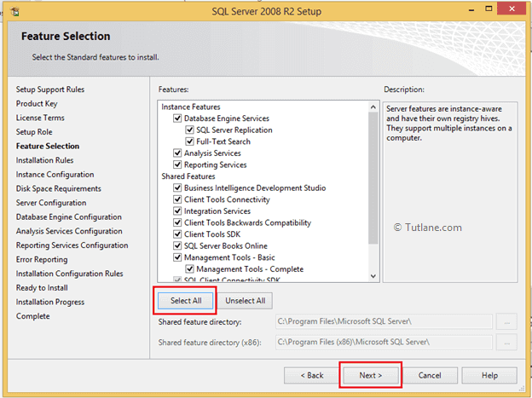
Task: Disable the Analysis Services feature
Action: coord(177,153)
